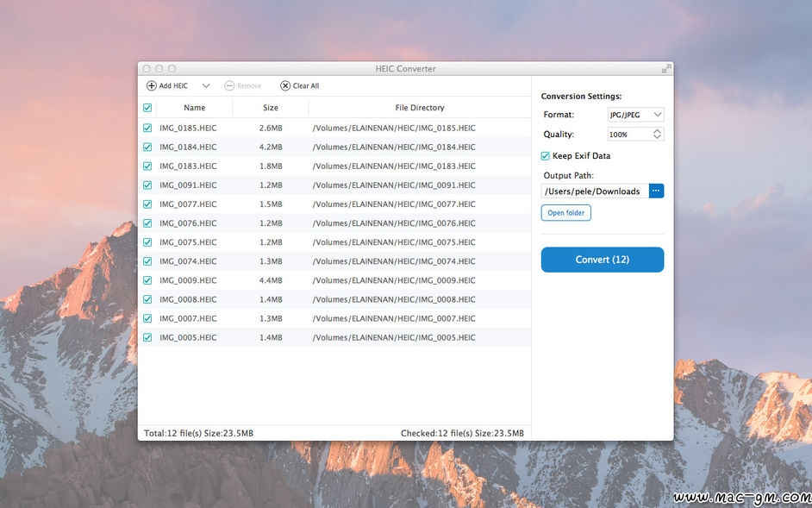Select the IMG_0184.HEIC file name
Screen dimensions: 812x508
[188, 147]
